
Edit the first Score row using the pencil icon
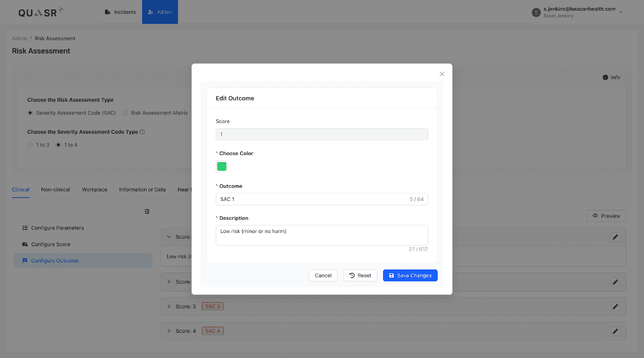click(x=615, y=237)
